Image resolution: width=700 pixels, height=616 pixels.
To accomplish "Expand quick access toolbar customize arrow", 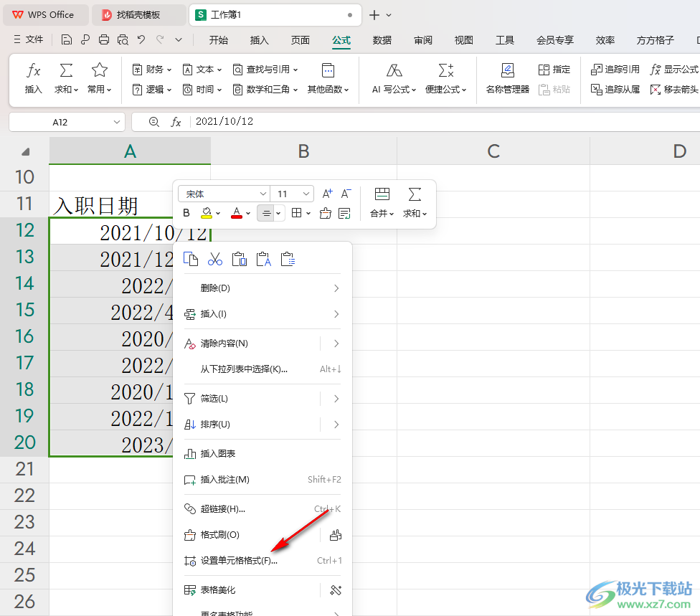I will click(x=179, y=39).
